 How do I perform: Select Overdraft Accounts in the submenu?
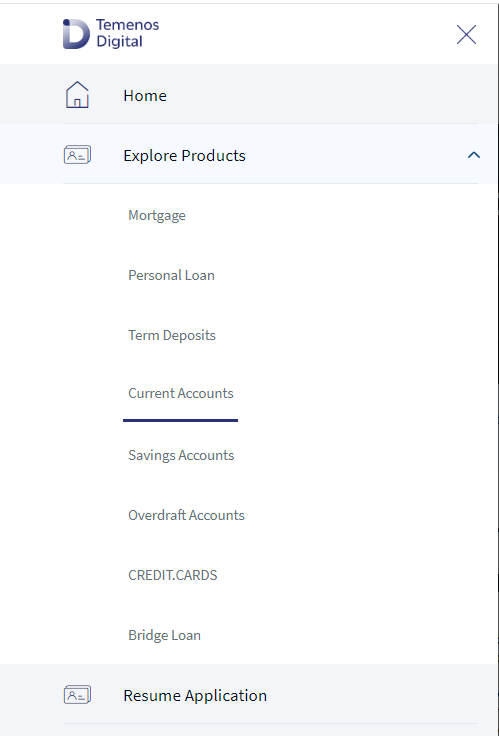tap(186, 515)
